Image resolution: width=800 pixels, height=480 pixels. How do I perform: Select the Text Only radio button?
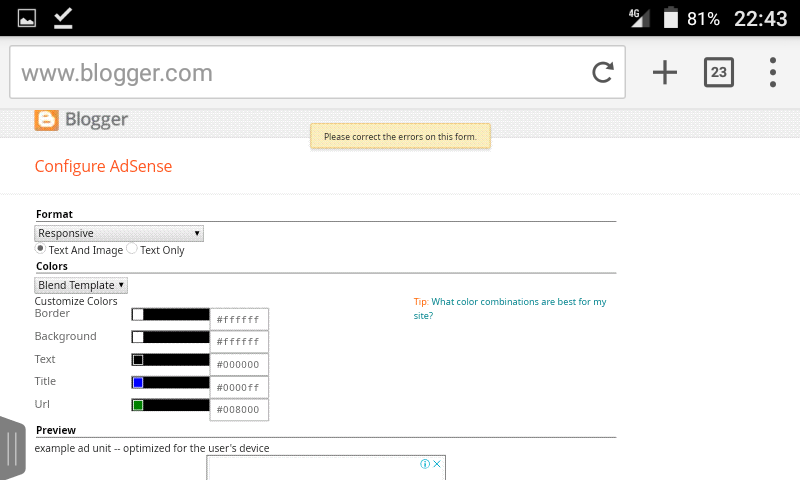[132, 248]
